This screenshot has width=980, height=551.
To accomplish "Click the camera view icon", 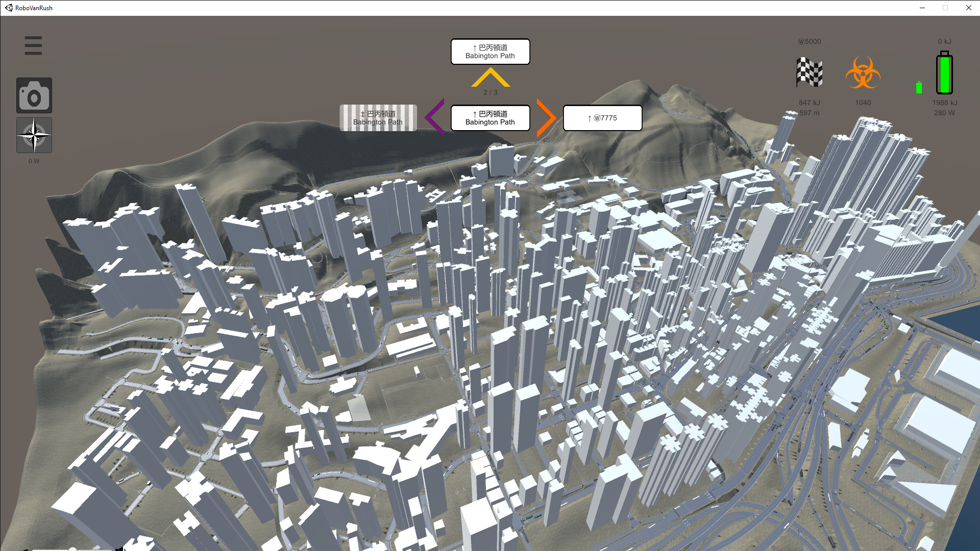I will 34,95.
